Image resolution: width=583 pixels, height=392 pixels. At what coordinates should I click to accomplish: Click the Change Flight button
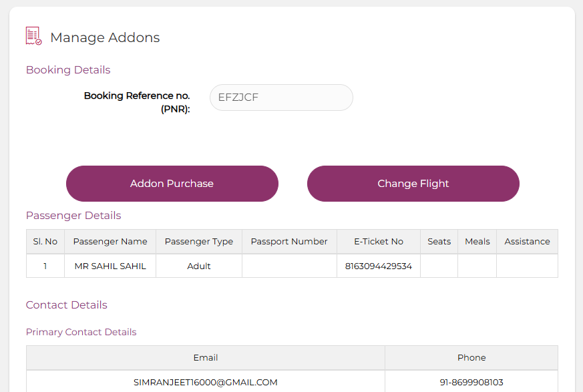413,184
